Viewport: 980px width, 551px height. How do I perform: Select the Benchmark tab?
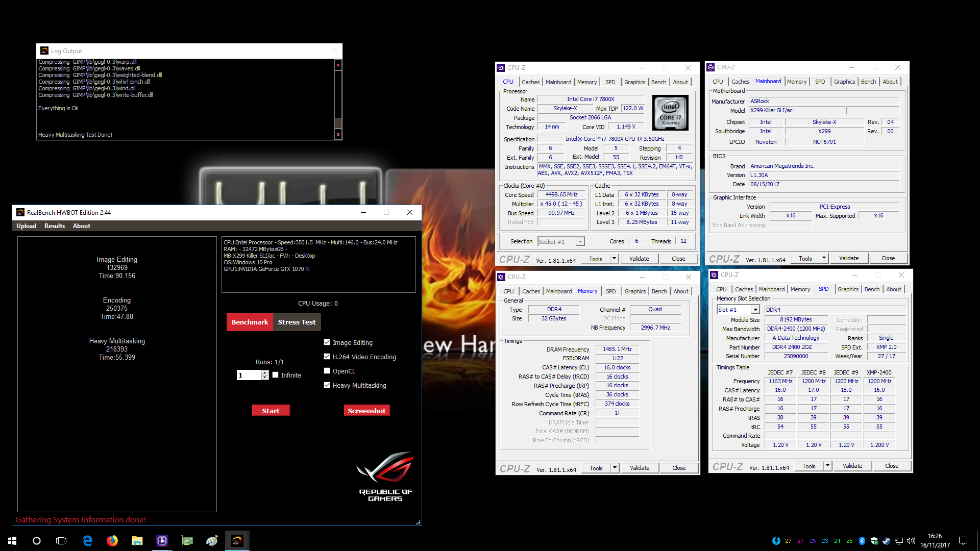point(250,322)
